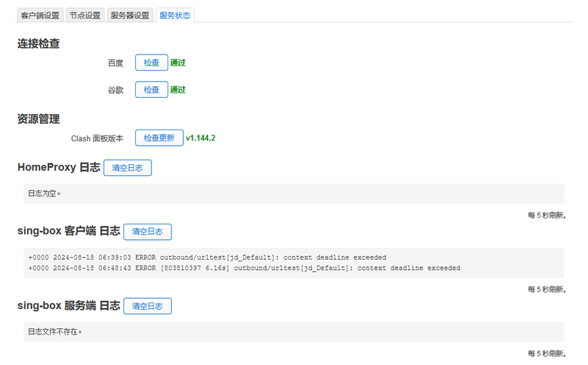
Task: Click the 连接检查 heading
Action: pos(39,43)
